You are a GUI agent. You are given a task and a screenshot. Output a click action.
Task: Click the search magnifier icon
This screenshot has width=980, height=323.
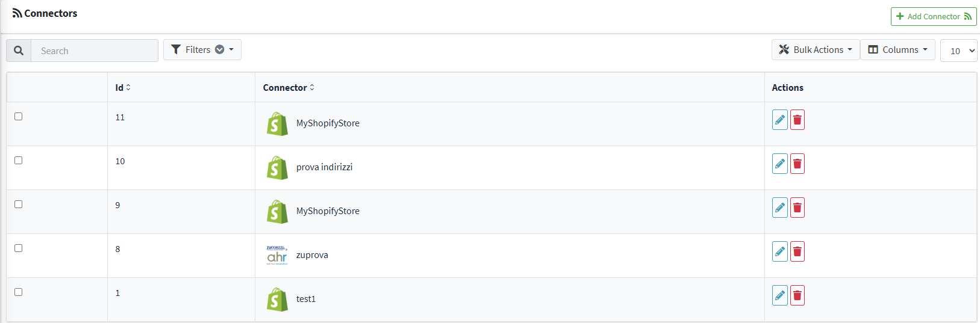[19, 51]
